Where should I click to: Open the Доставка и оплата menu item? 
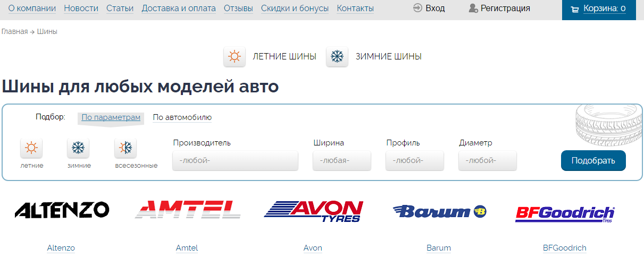tap(179, 8)
